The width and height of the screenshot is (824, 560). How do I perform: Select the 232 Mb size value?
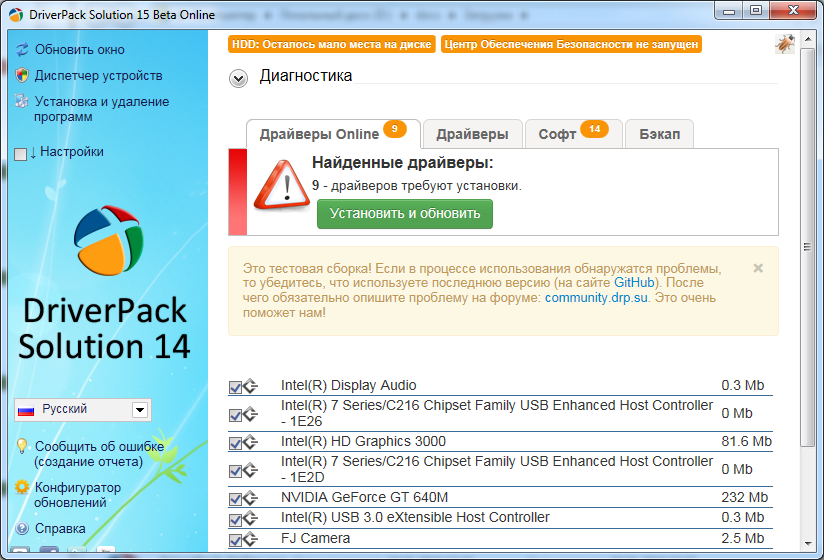[x=745, y=497]
